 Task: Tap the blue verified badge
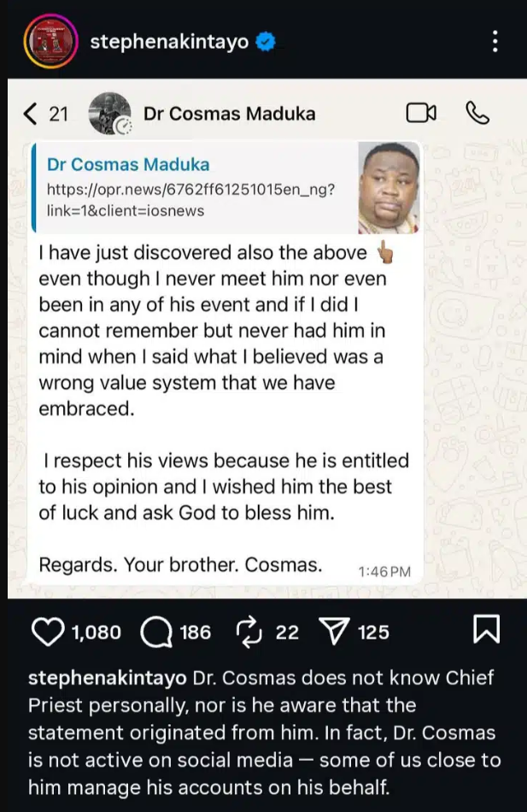point(266,41)
